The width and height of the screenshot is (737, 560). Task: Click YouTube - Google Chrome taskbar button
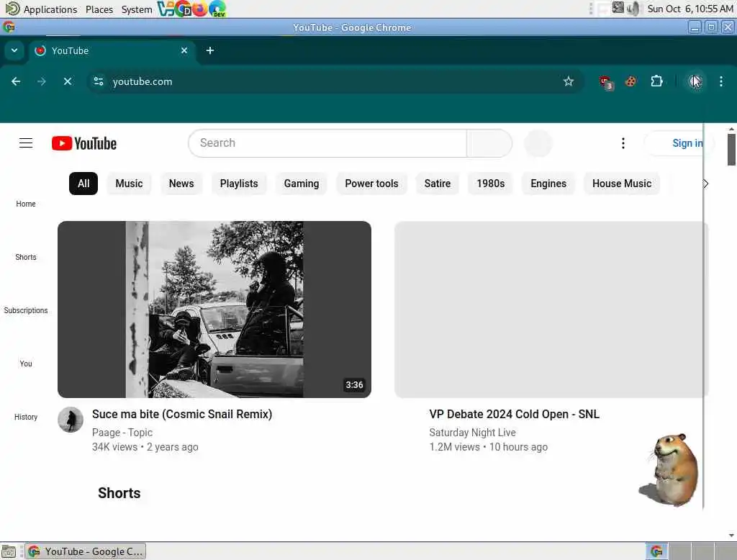point(86,551)
